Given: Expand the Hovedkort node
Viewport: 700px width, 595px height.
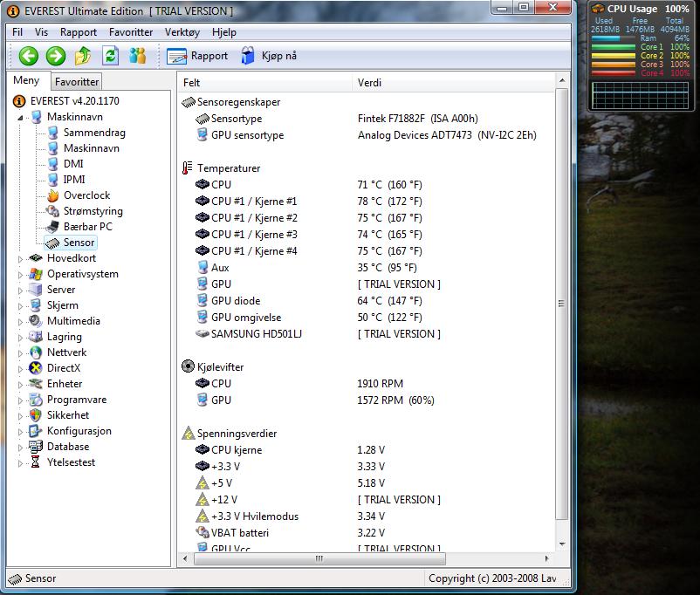Looking at the screenshot, I should pos(20,259).
